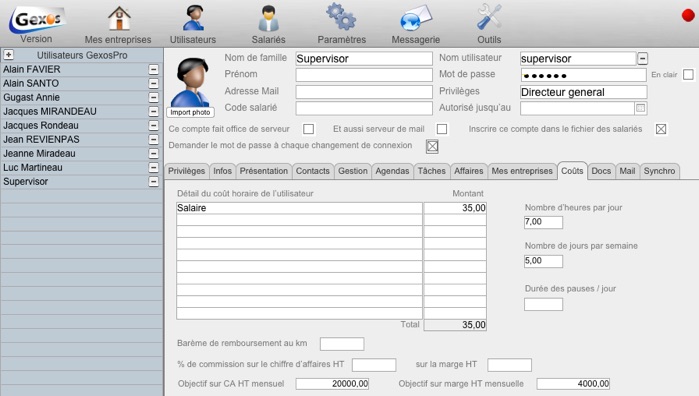Remove user Supervisor minus button in list
The image size is (699, 396).
click(x=153, y=182)
